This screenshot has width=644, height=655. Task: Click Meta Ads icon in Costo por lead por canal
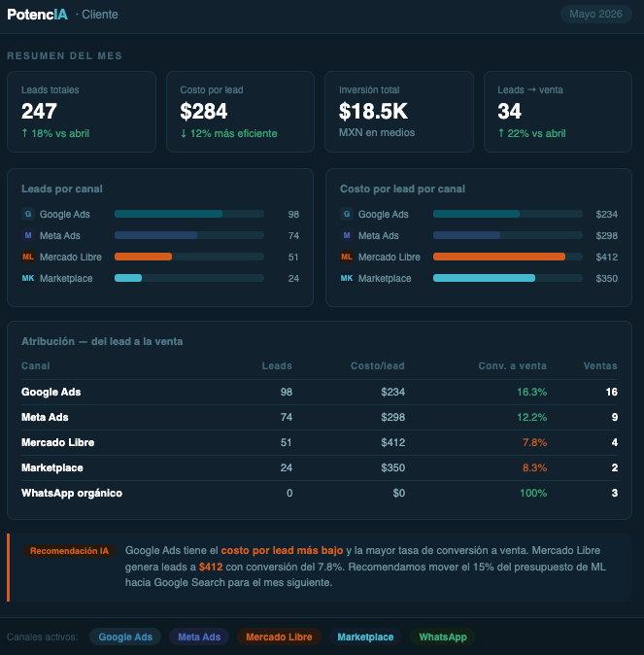point(347,235)
